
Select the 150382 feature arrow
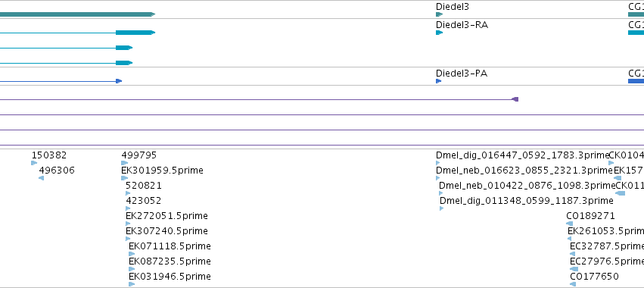pyautogui.click(x=34, y=163)
